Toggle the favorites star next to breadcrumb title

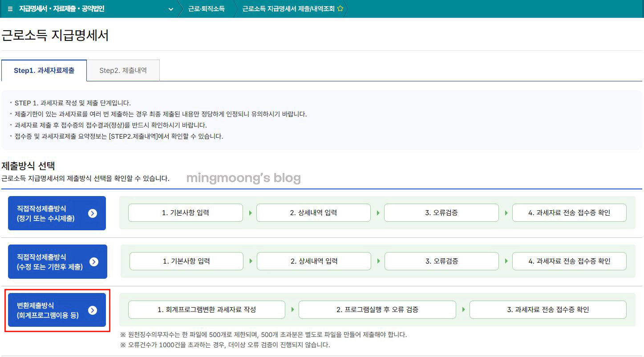coord(340,8)
